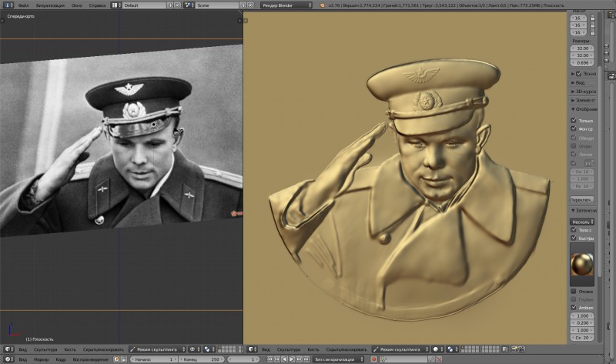Image resolution: width=616 pixels, height=364 pixels.
Task: Open the Кадр menu in the timeline
Action: (61, 359)
